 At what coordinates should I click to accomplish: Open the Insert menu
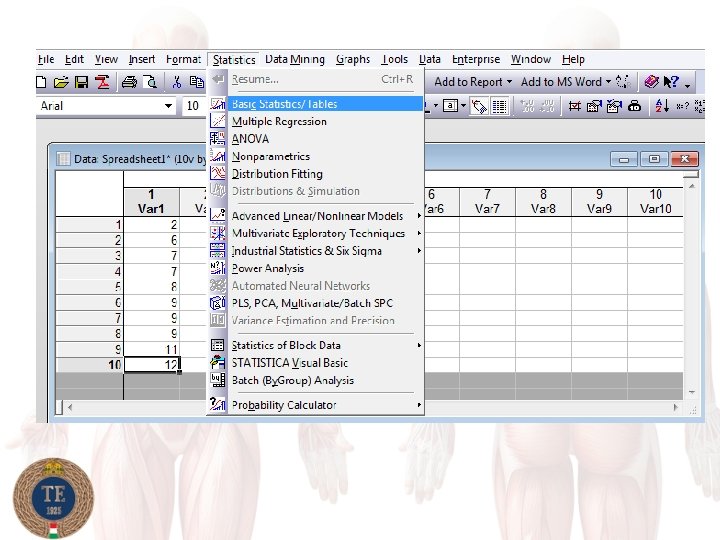141,59
